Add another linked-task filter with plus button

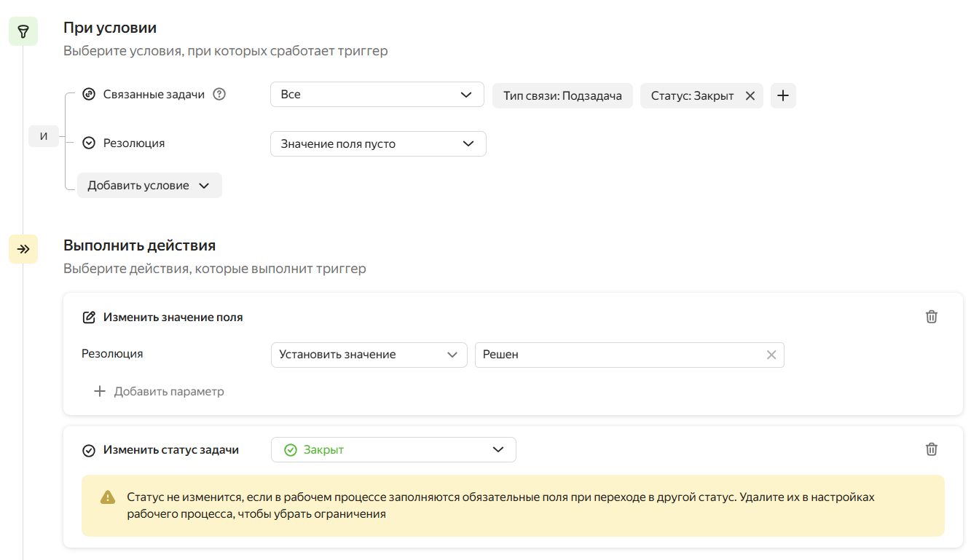783,95
